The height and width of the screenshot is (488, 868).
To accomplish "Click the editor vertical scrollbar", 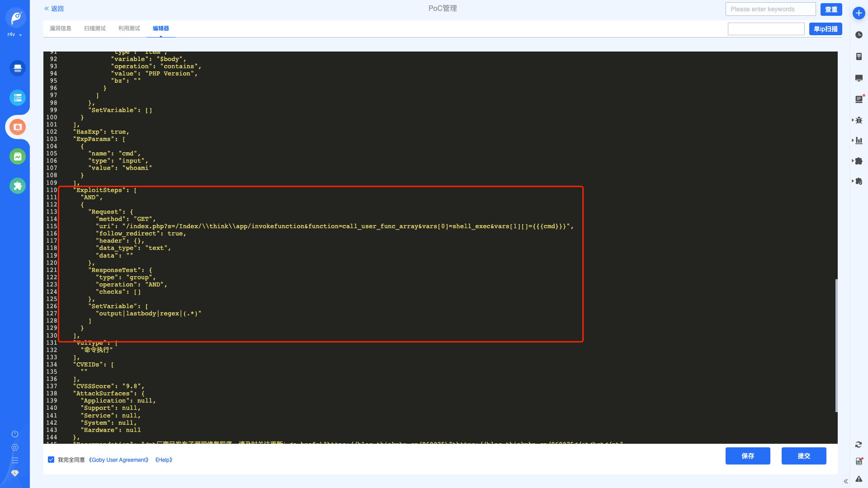I will click(836, 346).
